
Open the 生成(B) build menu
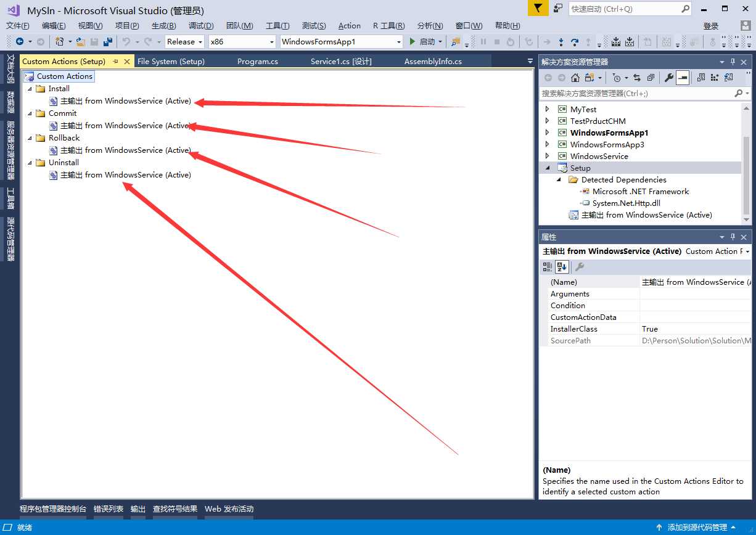pyautogui.click(x=163, y=26)
